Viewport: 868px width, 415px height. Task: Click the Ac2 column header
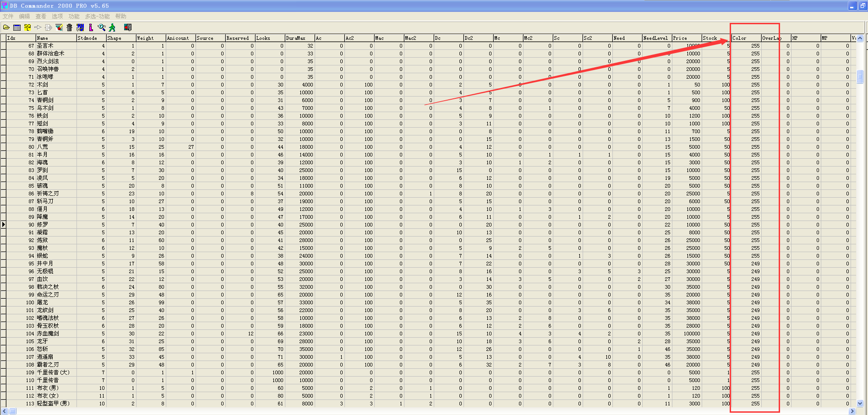coord(360,38)
